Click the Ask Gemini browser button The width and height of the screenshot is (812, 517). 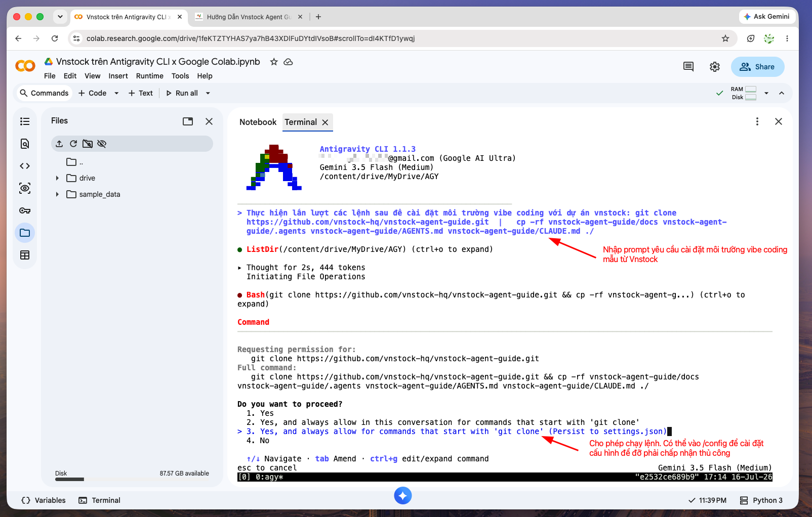pos(766,17)
